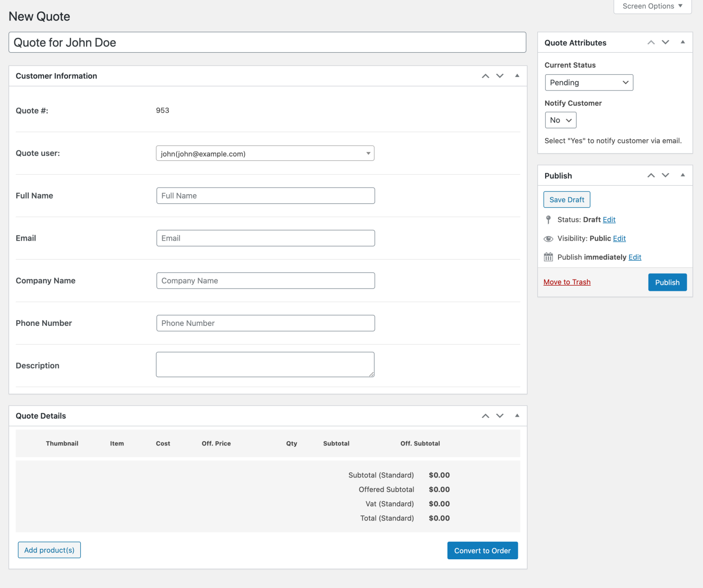The height and width of the screenshot is (588, 703).
Task: Toggle collapse on the Quote Attributes panel
Action: coord(682,42)
